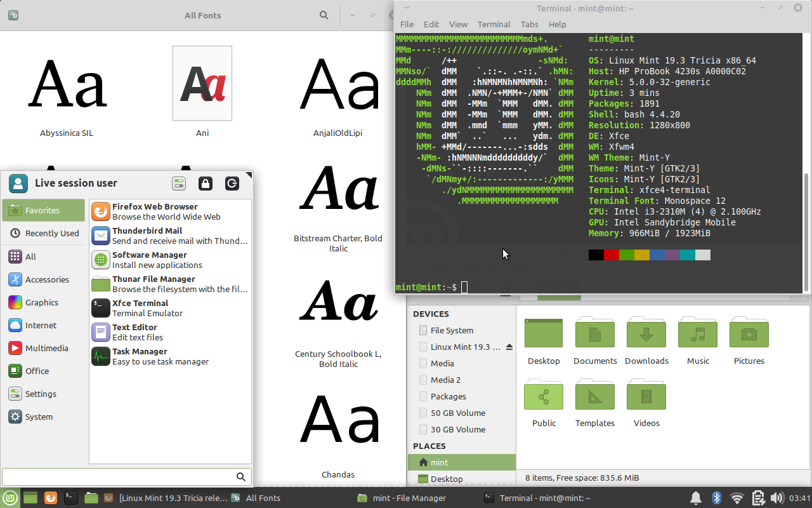Viewport: 812px width, 508px height.
Task: Select the Favorites category in the menu
Action: coord(44,210)
